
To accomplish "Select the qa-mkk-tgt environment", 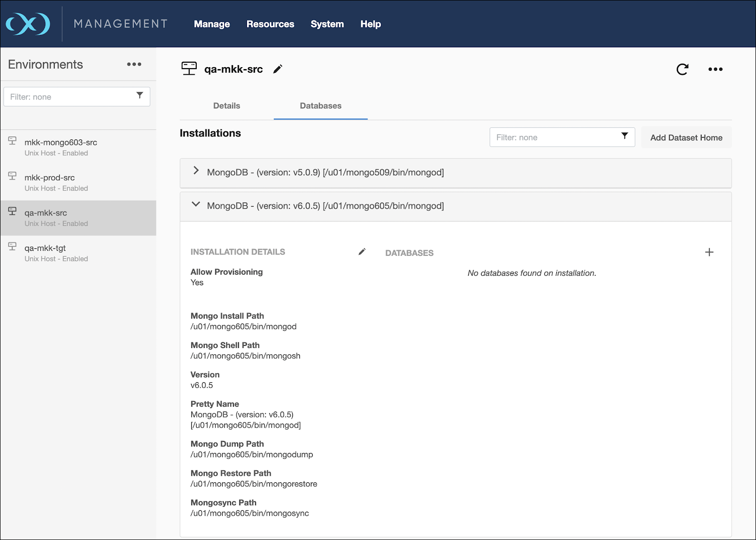I will tap(45, 253).
